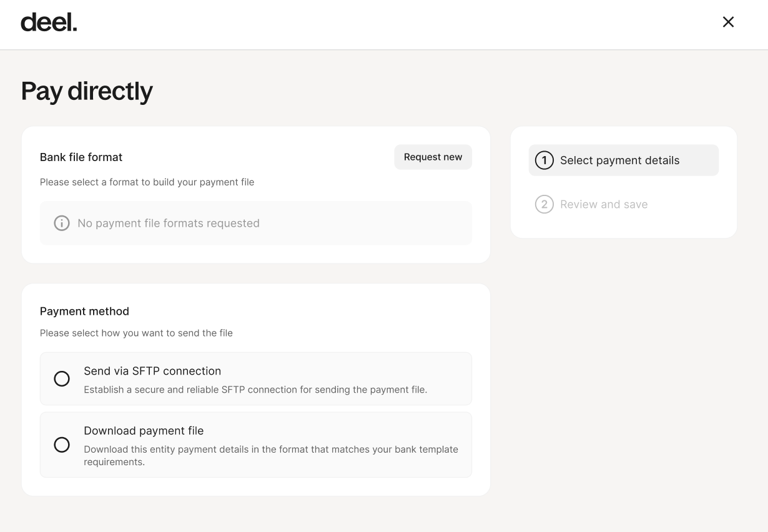The image size is (768, 532).
Task: Click the Request new button
Action: [x=433, y=157]
